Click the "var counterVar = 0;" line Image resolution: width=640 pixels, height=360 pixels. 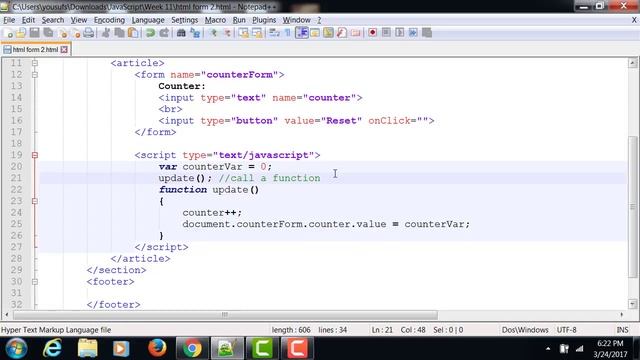coord(215,167)
